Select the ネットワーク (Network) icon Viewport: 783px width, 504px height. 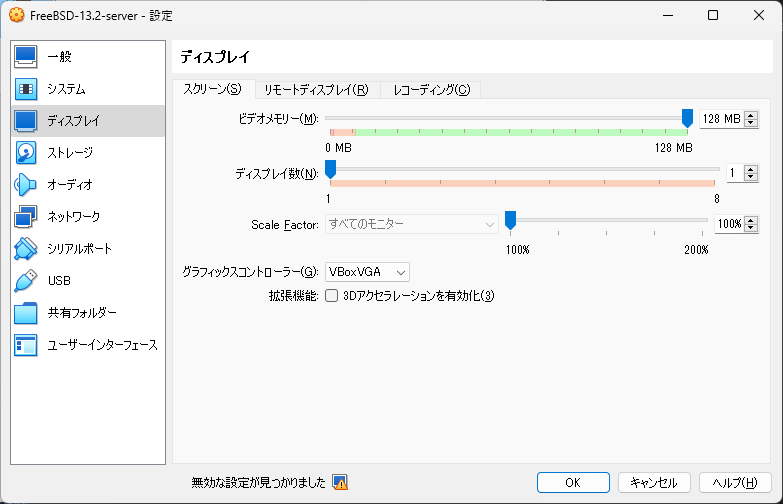[26, 217]
